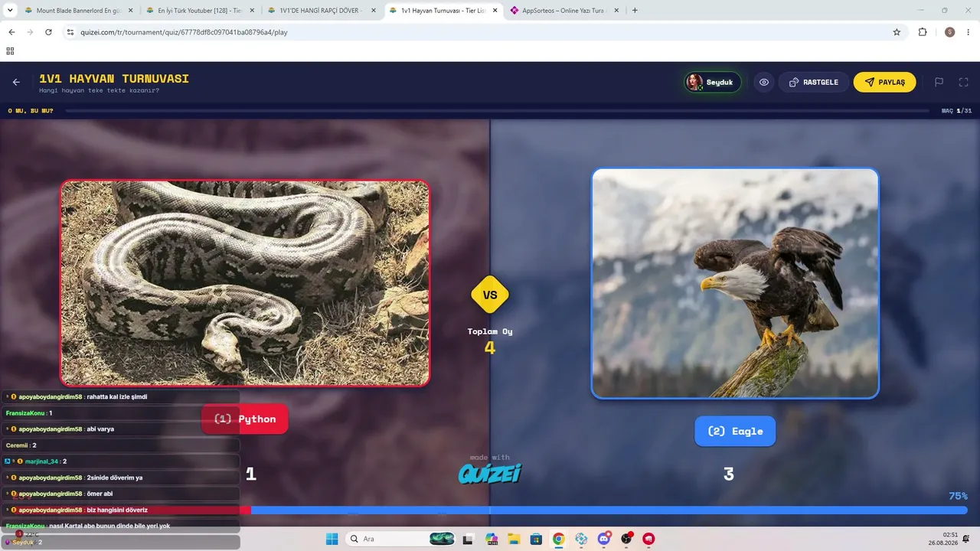Open Task View on the taskbar
This screenshot has height=551, width=980.
point(468,539)
